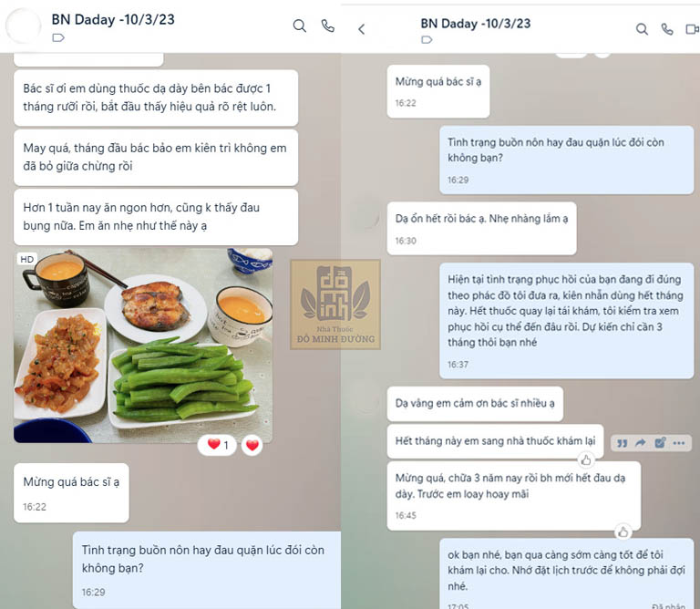700x609 pixels.
Task: Click the note icon beside the forward arrow
Action: click(660, 443)
